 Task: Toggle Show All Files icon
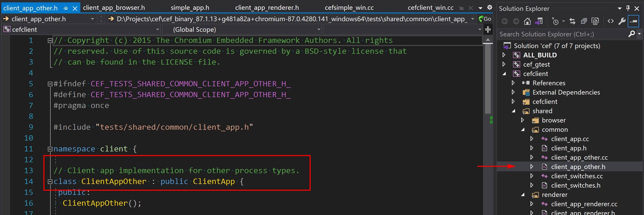pyautogui.click(x=595, y=21)
